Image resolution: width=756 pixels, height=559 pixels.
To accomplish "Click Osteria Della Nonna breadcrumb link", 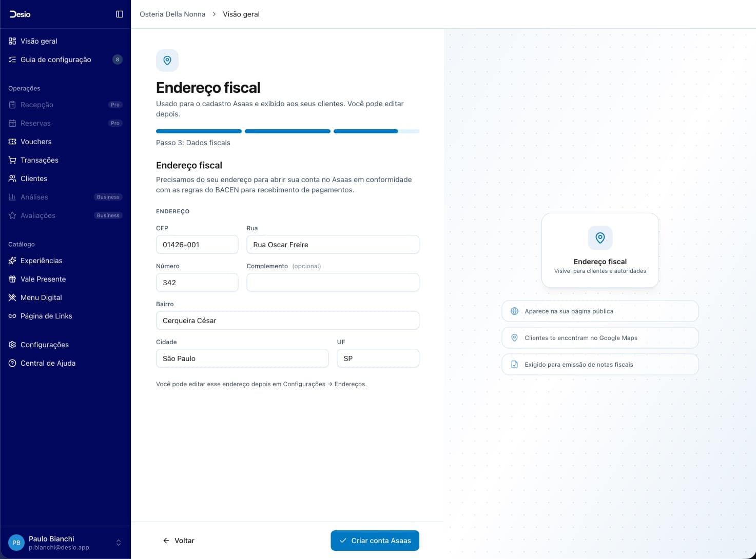I will (172, 14).
